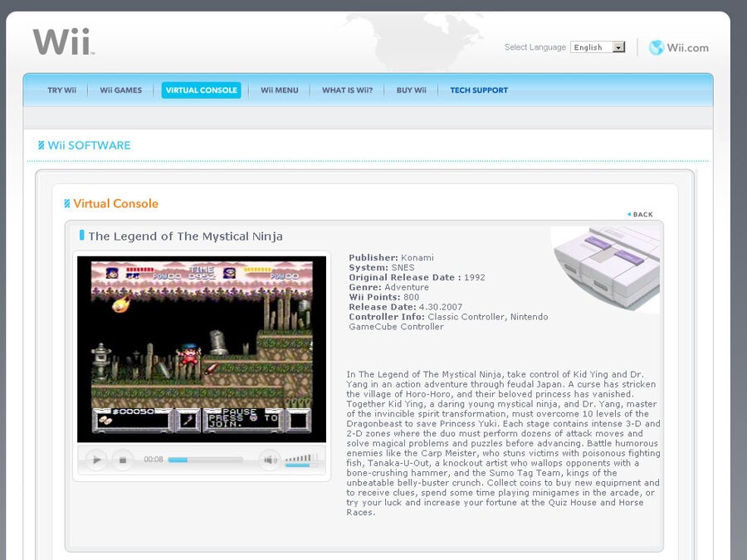Click the 00:08 video time display
The height and width of the screenshot is (560, 747).
154,460
